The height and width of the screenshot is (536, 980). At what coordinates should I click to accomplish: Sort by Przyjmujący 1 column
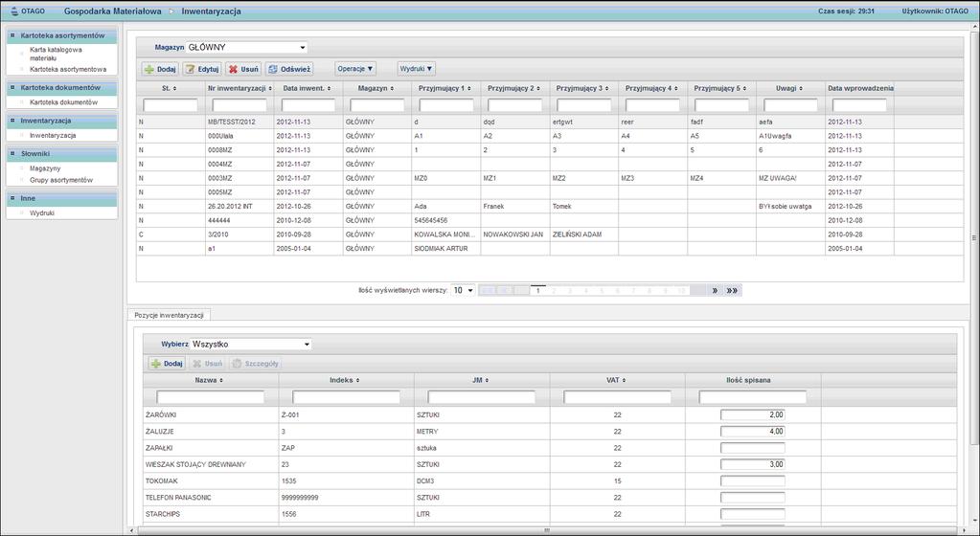[x=445, y=88]
